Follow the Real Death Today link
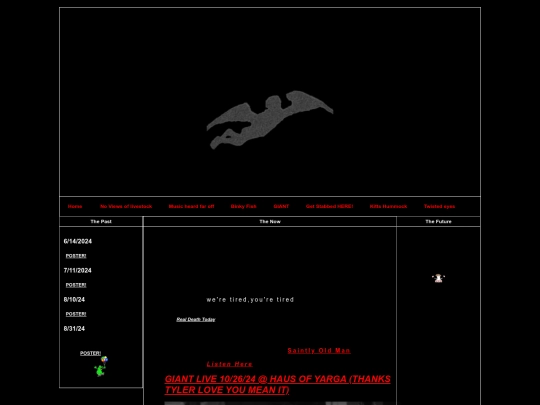The width and height of the screenshot is (540, 405). pos(196,320)
